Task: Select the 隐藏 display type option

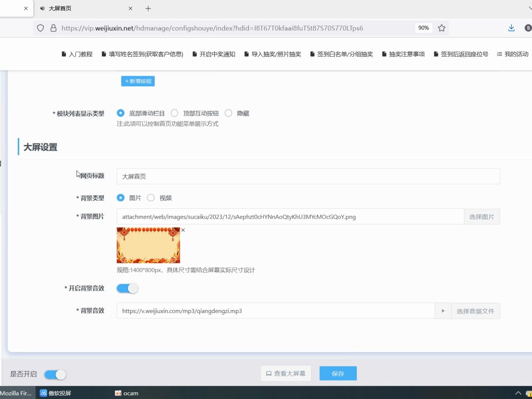Action: [228, 113]
